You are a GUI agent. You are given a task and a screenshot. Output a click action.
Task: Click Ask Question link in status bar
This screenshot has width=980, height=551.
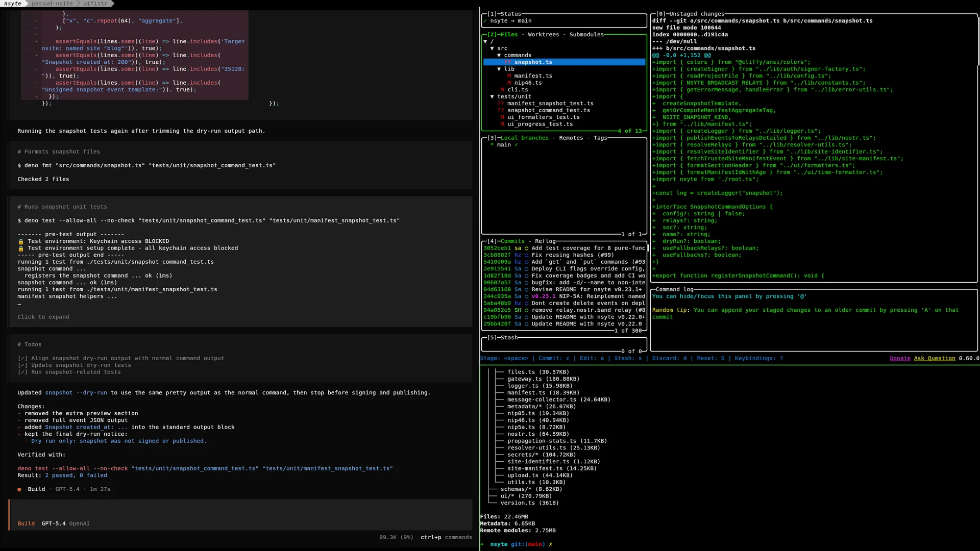tap(934, 358)
